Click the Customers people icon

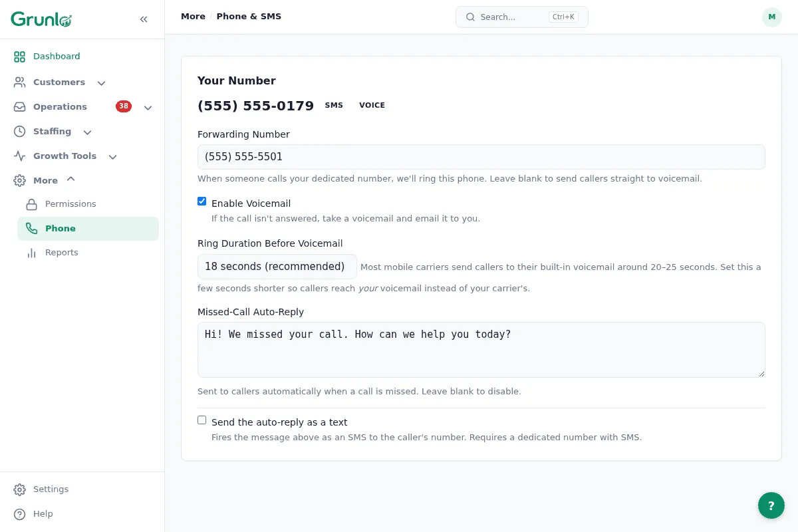coord(20,82)
